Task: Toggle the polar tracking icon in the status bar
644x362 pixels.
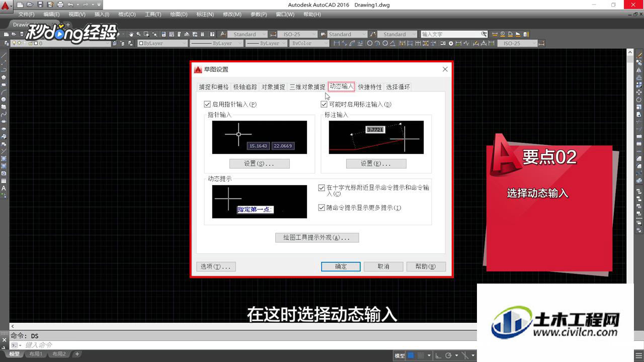Action: point(448,355)
